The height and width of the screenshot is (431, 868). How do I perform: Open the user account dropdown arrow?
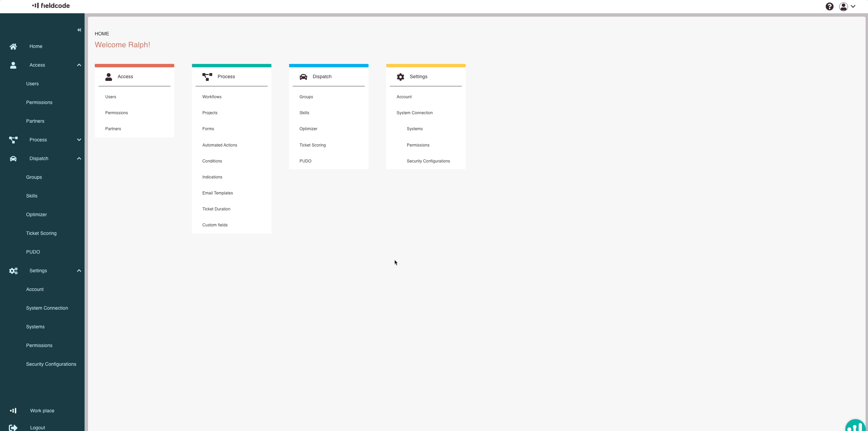coord(853,6)
